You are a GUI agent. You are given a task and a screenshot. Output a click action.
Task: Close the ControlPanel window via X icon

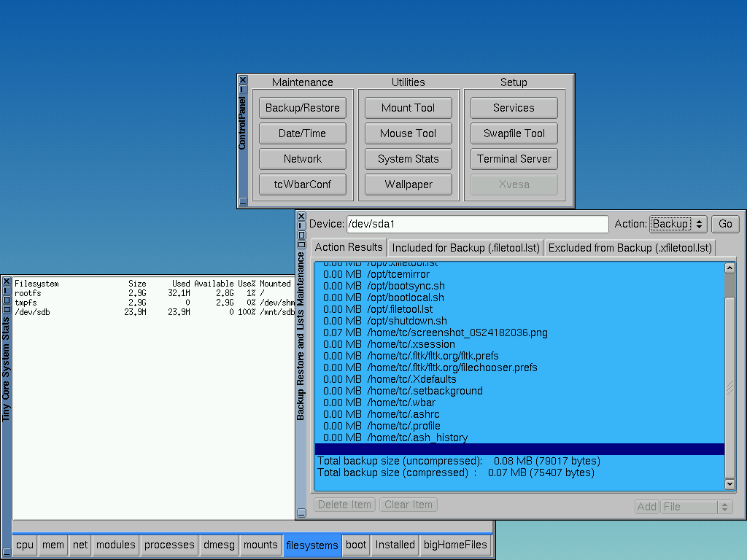click(243, 80)
